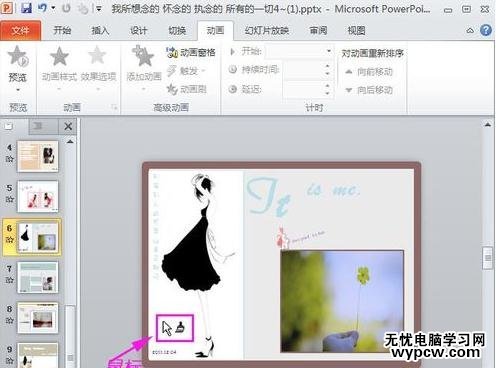Select slide 7 thumbnail
The height and width of the screenshot is (368, 496).
[x=38, y=277]
